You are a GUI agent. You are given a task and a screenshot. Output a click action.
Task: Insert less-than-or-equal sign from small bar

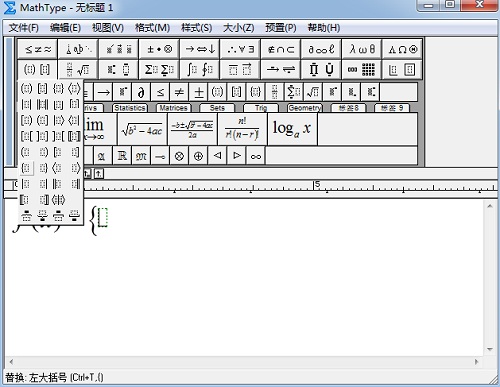click(x=160, y=92)
